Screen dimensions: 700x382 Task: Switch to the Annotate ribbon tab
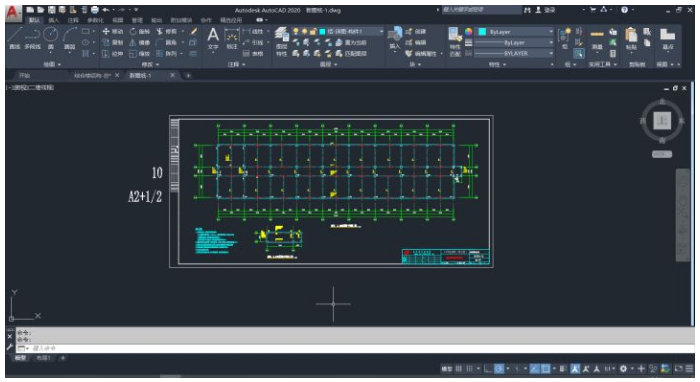tap(73, 21)
